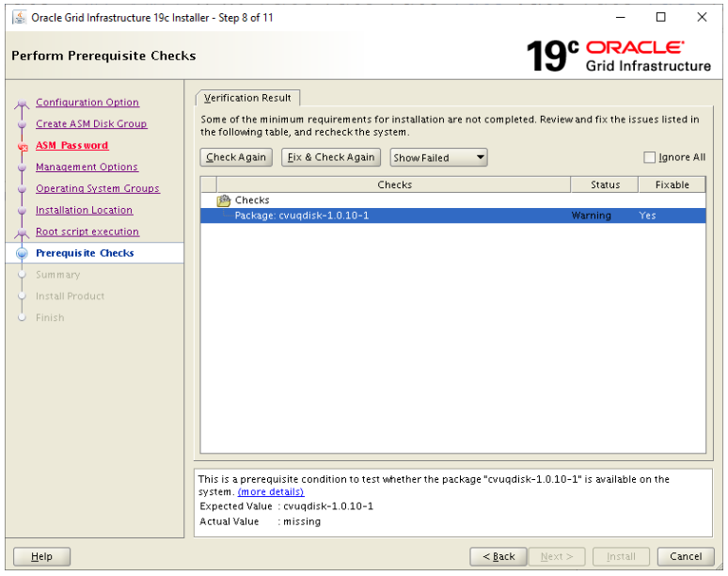
Task: Open the Show Failed dropdown
Action: point(438,157)
